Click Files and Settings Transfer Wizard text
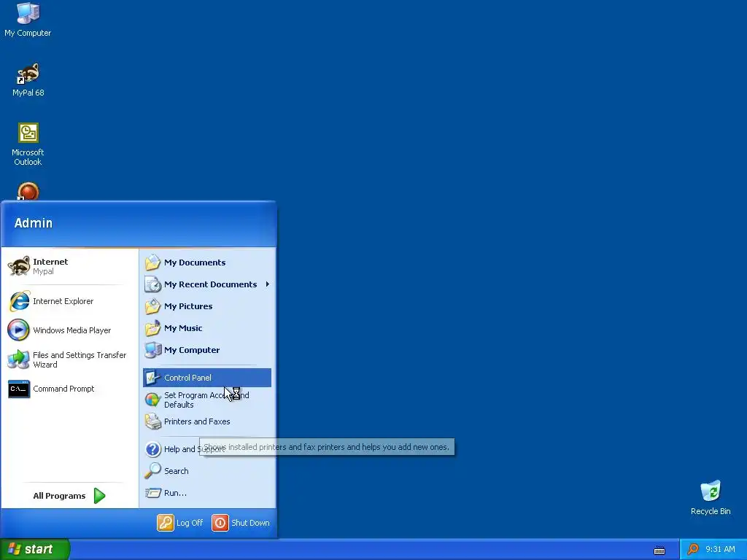Viewport: 747px width, 560px height. pyautogui.click(x=80, y=360)
